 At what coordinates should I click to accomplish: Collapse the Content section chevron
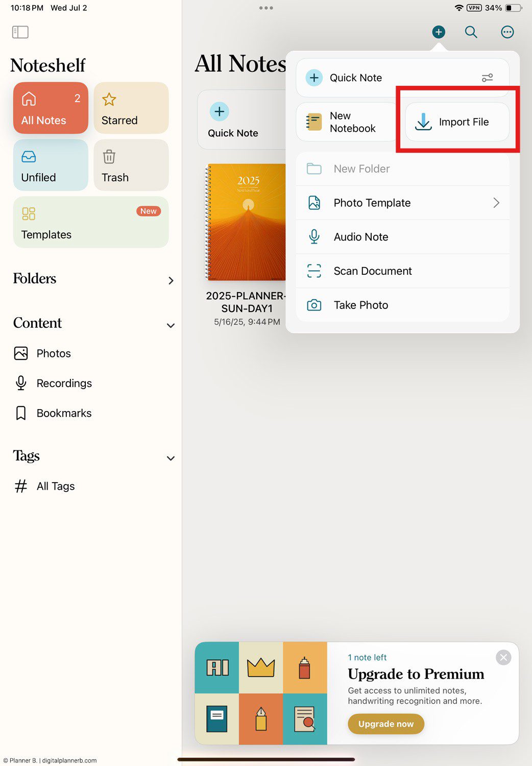click(x=171, y=325)
